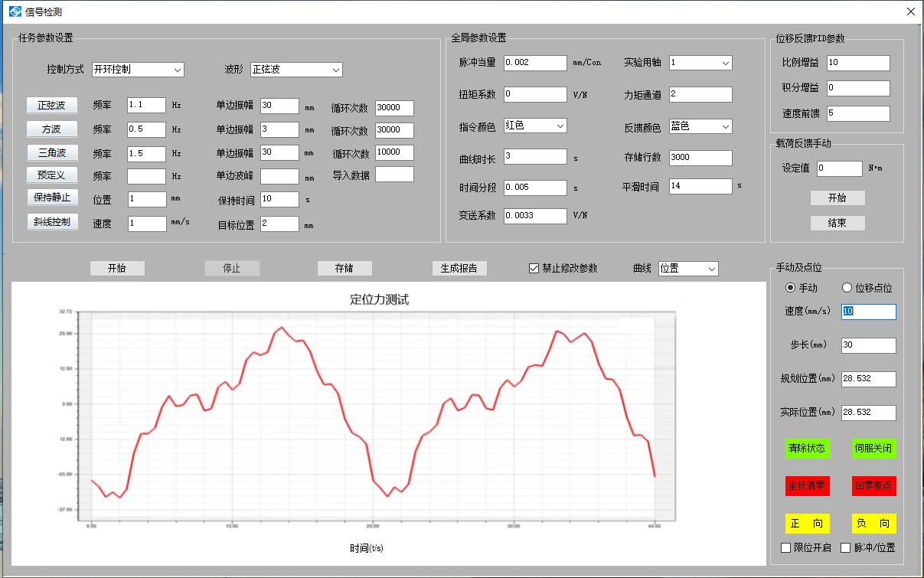Viewport: 924px width, 578px height.
Task: Select the 位移点位 radio option
Action: [847, 288]
